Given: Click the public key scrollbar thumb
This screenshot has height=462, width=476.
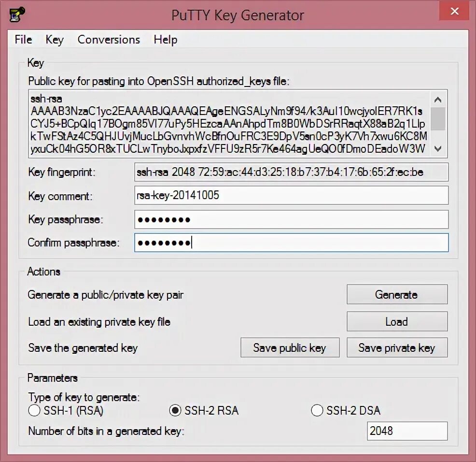Looking at the screenshot, I should pyautogui.click(x=438, y=119).
